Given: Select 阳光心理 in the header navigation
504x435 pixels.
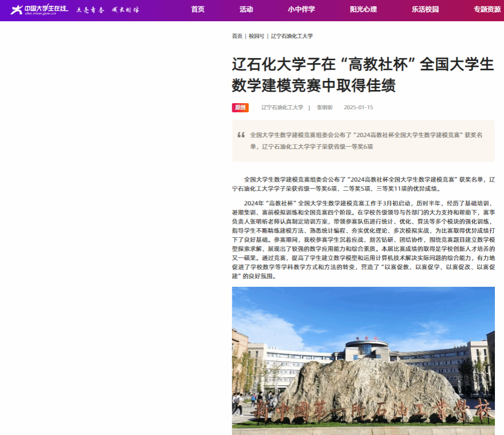Looking at the screenshot, I should (363, 9).
